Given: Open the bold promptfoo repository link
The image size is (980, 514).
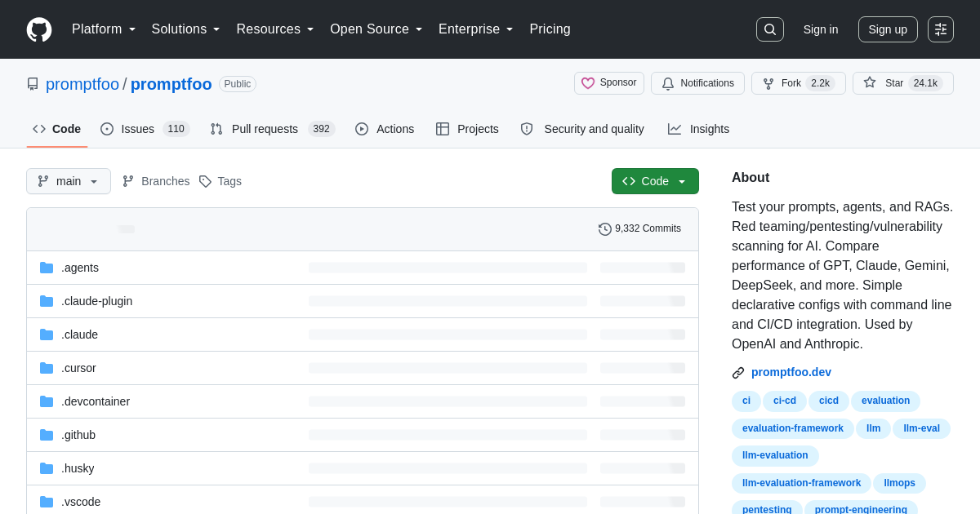Looking at the screenshot, I should click(x=171, y=84).
